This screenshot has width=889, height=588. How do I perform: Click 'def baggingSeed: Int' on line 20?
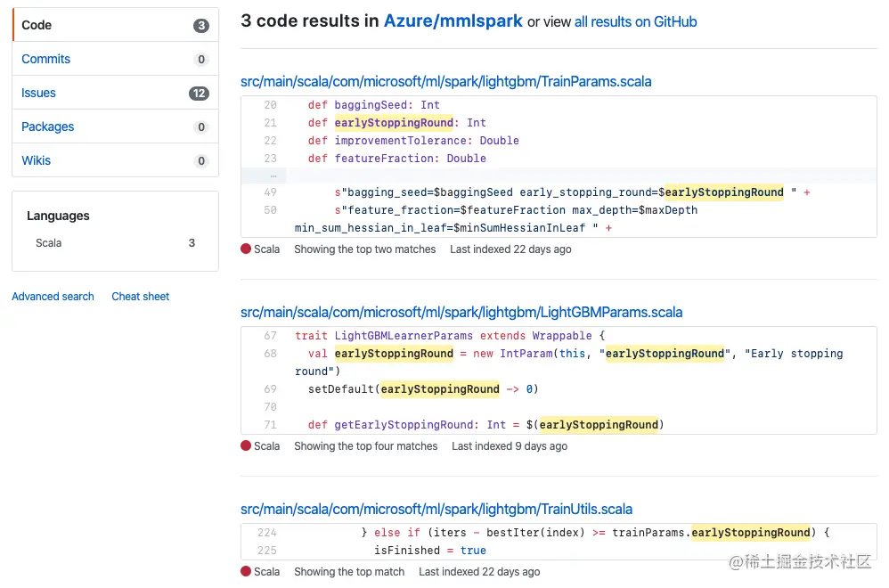coord(373,105)
